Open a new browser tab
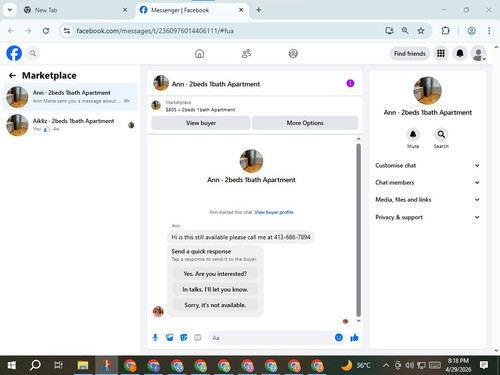Screen dimensions: 500x375 (259, 10)
